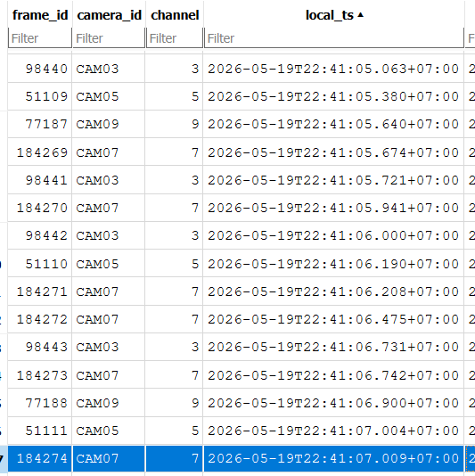Select cell with frame_id 184272
475x476 pixels.
coord(40,319)
